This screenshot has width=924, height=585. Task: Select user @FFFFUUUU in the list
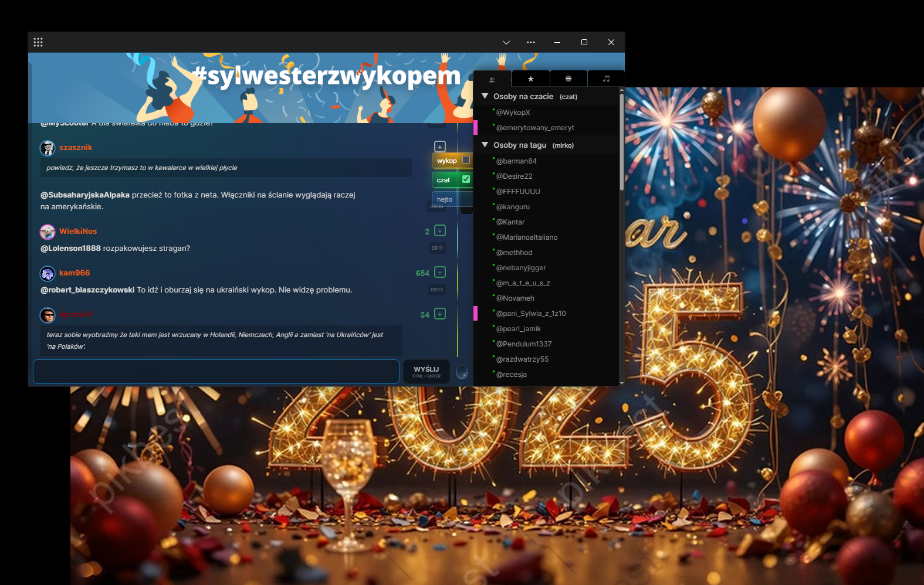click(x=518, y=192)
